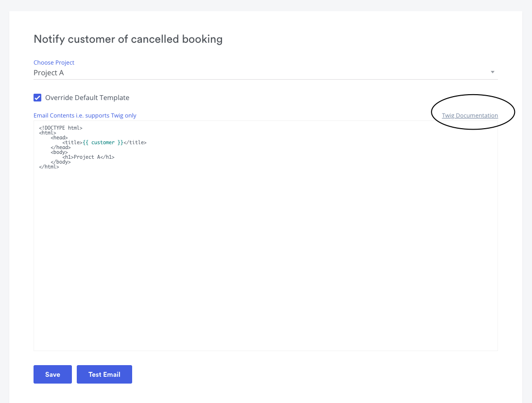Click the closing </html> tag line
Image resolution: width=532 pixels, height=403 pixels.
49,167
